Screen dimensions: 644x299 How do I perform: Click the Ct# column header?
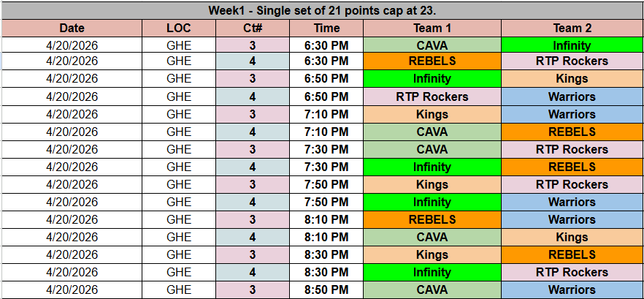253,28
